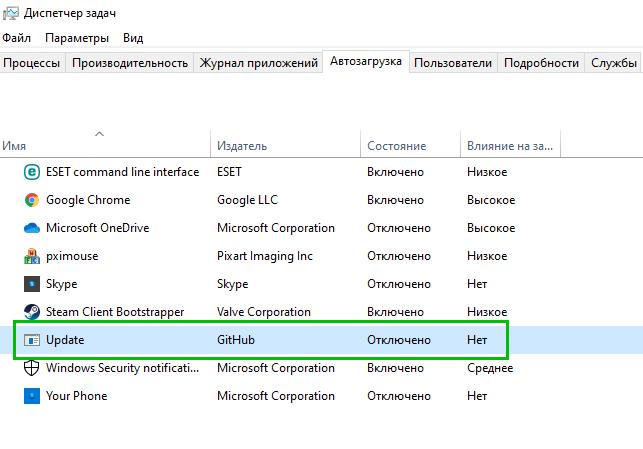Click Нет impact in Your Phone row
643x449 pixels.
pyautogui.click(x=477, y=396)
